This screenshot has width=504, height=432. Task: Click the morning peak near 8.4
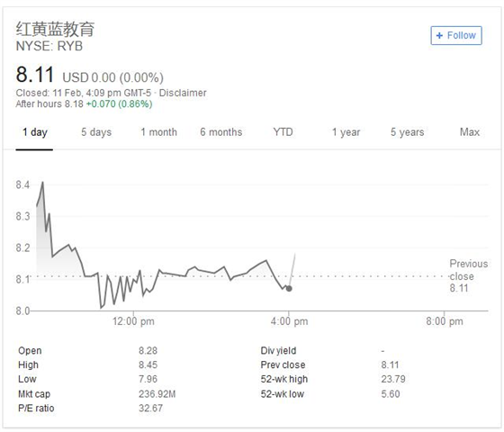[42, 183]
